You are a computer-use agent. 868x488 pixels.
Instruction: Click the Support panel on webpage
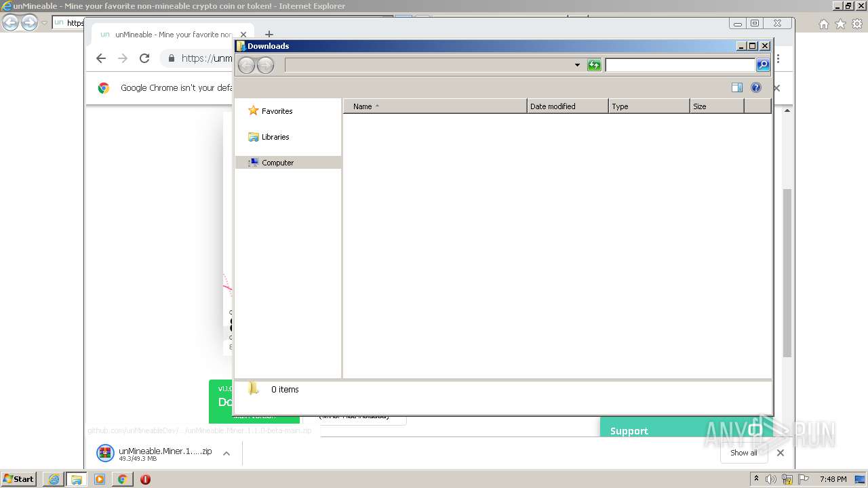point(685,428)
